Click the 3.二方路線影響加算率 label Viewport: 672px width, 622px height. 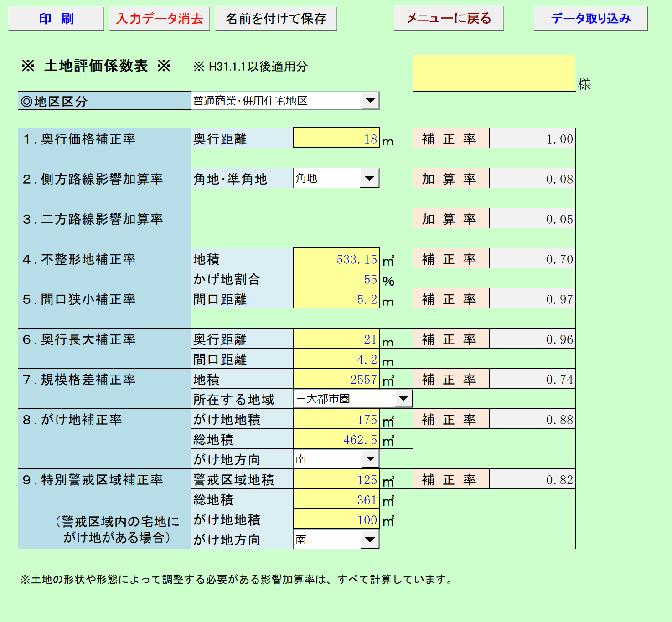93,219
